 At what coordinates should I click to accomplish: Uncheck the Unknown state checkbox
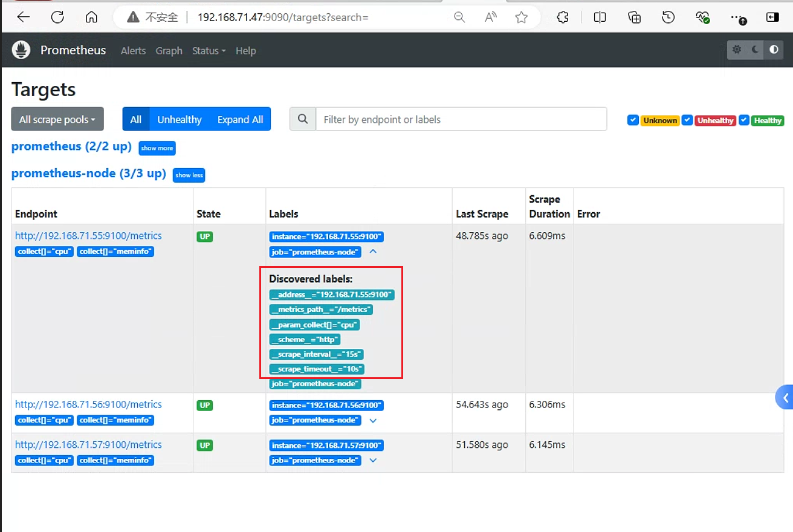(x=633, y=120)
